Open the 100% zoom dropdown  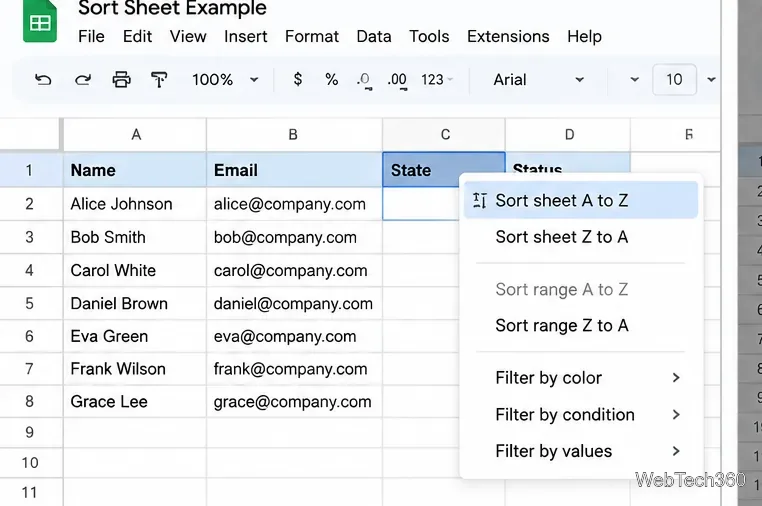[225, 80]
